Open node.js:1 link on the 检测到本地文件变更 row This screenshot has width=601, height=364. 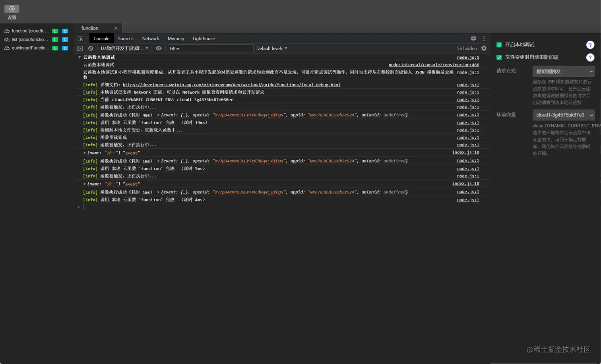[x=468, y=130]
